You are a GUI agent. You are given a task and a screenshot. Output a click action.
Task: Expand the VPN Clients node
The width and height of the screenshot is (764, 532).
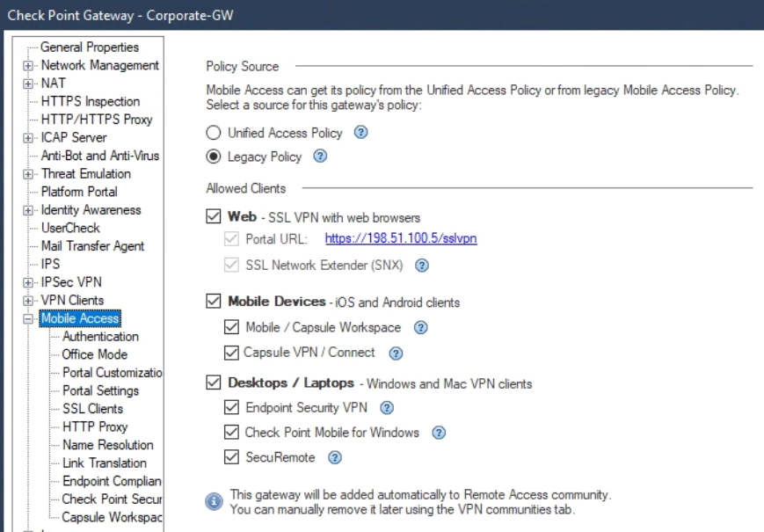pyautogui.click(x=28, y=301)
